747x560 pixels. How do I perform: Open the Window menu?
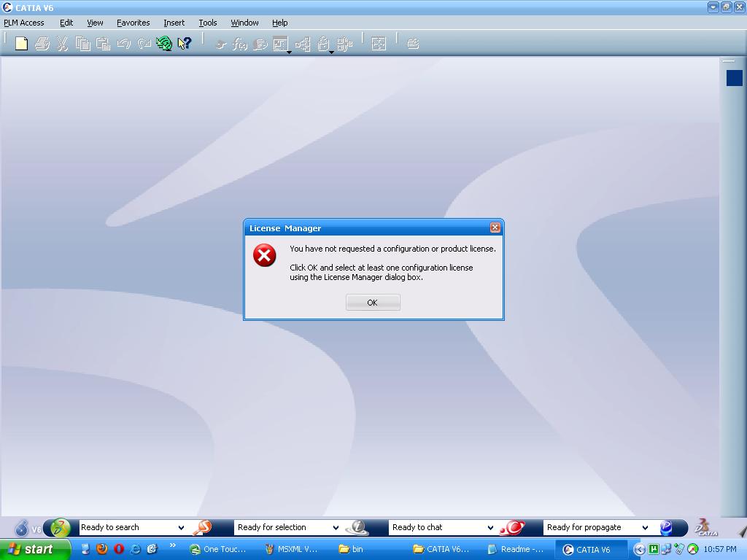tap(244, 23)
